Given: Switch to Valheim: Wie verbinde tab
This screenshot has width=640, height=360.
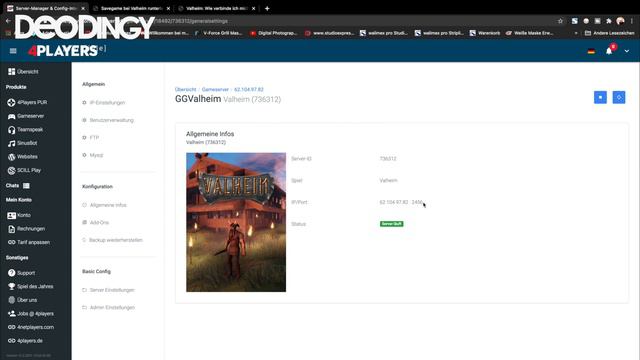Looking at the screenshot, I should click(216, 8).
